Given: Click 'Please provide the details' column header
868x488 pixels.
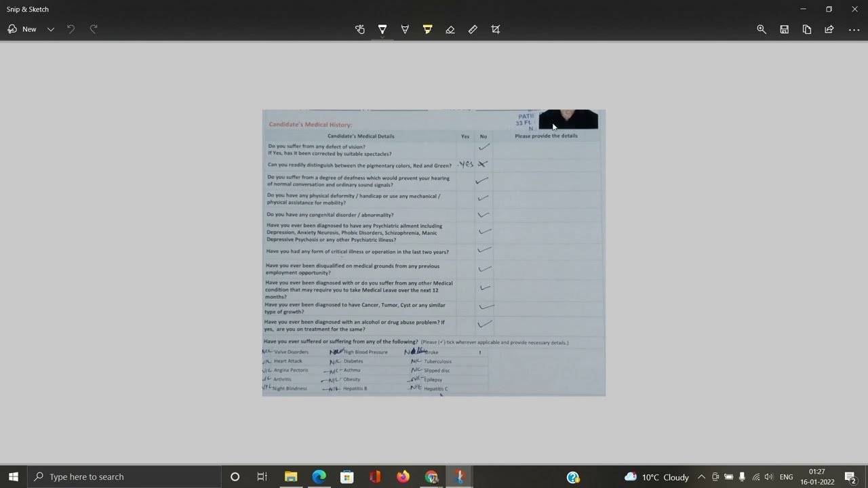Looking at the screenshot, I should coord(546,136).
